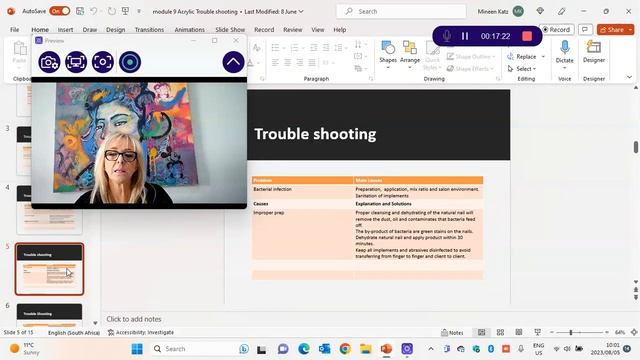The width and height of the screenshot is (640, 360).
Task: Open the Arrange dropdown
Action: click(410, 55)
